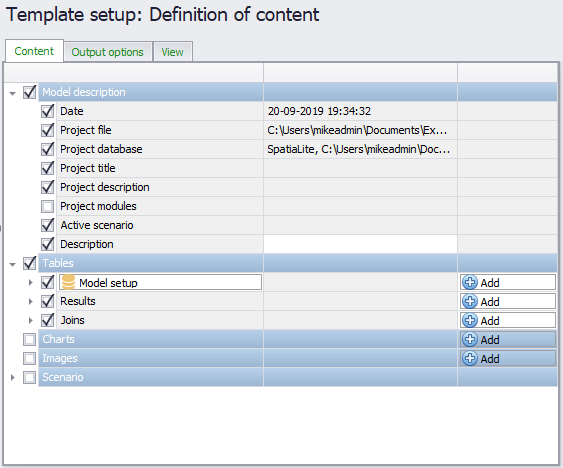Select the Date value 20-09-2019 19:34:32
Viewport: 563px width, 468px height.
pyautogui.click(x=319, y=111)
